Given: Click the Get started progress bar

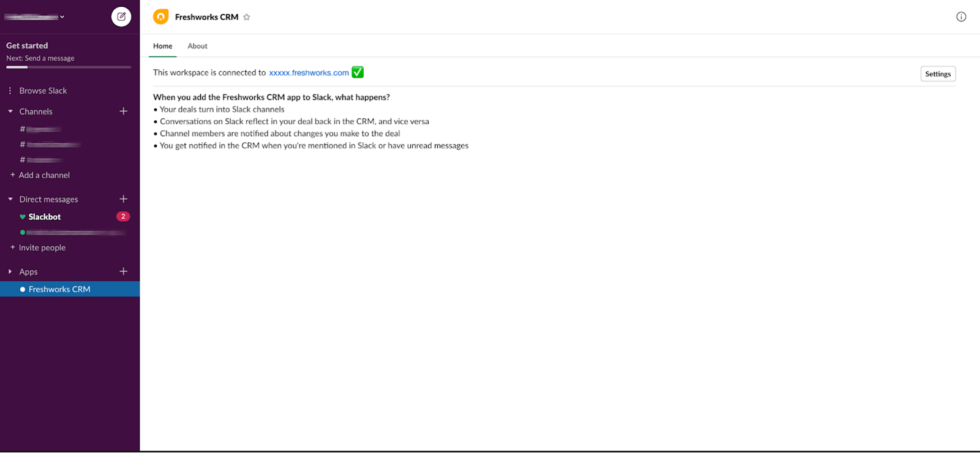Looking at the screenshot, I should [69, 67].
